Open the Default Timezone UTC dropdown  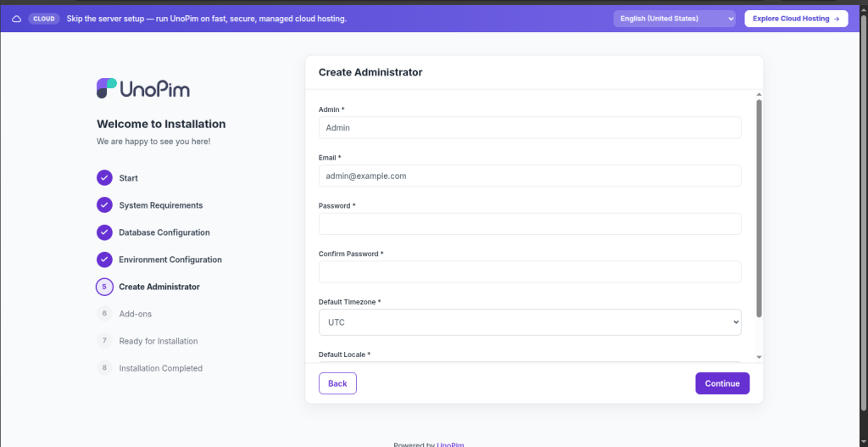(530, 321)
